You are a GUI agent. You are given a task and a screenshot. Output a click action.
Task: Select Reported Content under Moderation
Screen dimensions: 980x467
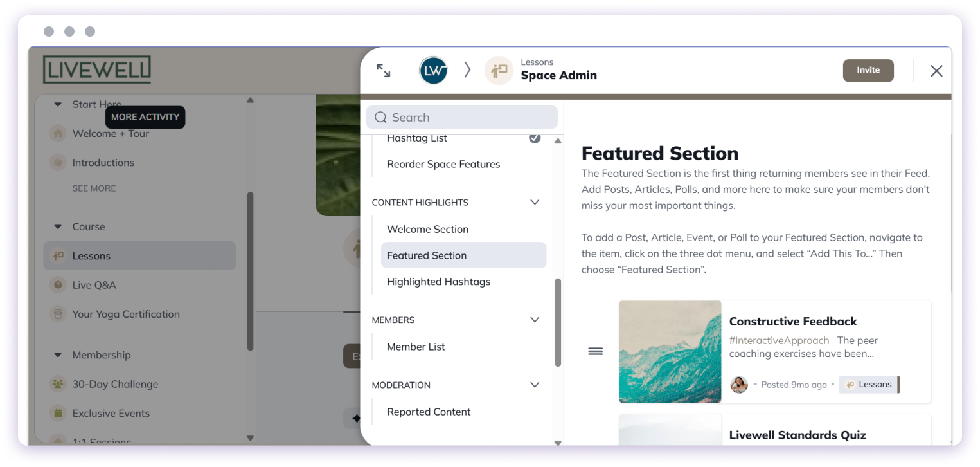pos(429,412)
